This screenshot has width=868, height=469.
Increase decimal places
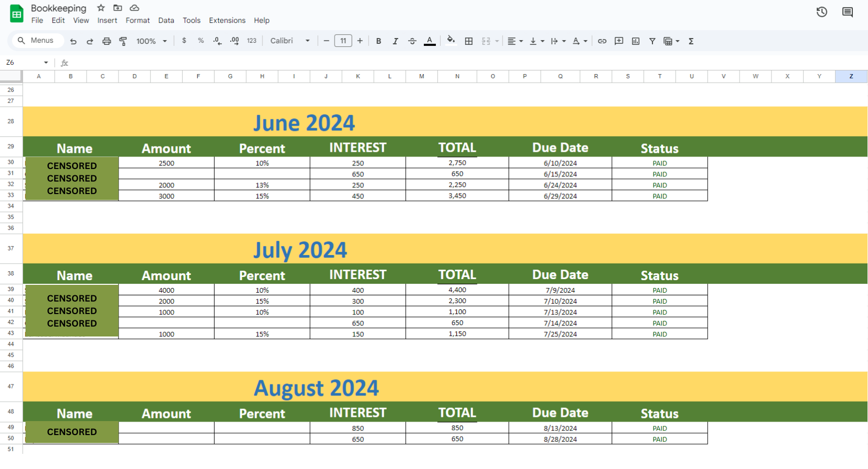(234, 41)
